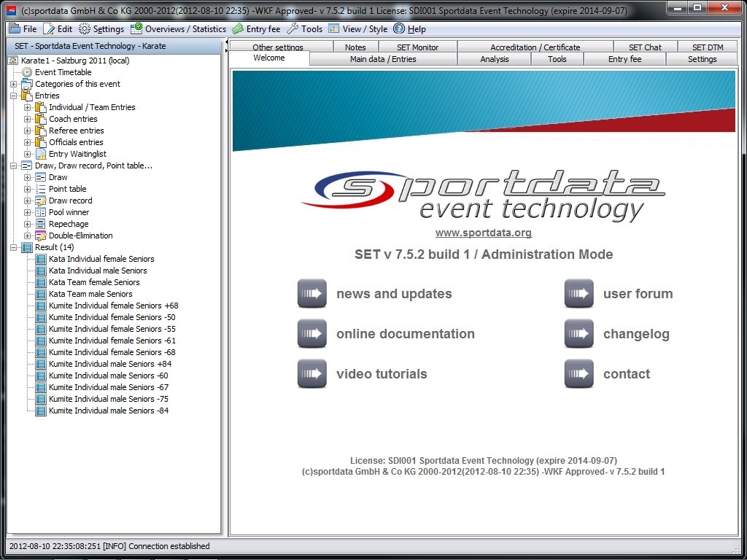Viewport: 747px width, 560px height.
Task: Switch to the SET Chat tab
Action: [x=645, y=47]
